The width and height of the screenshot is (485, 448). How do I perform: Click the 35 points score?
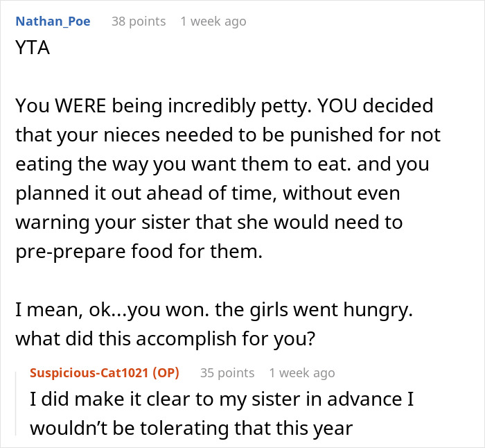click(x=227, y=372)
